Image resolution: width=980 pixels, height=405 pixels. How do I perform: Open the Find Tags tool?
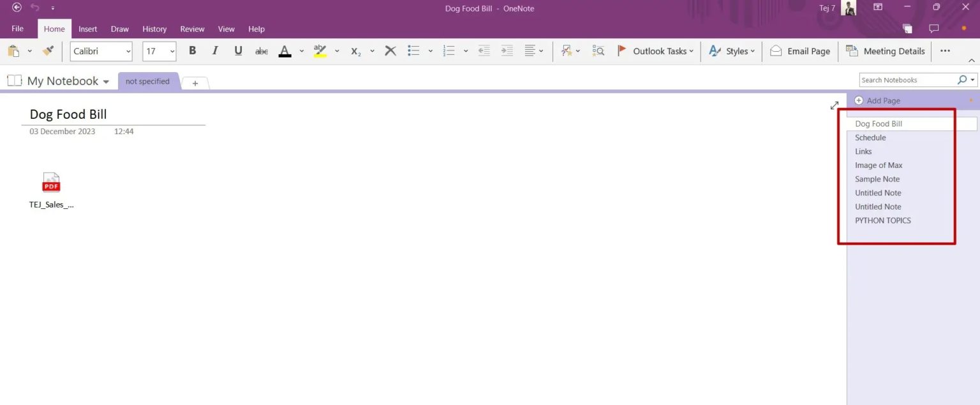[x=598, y=50]
